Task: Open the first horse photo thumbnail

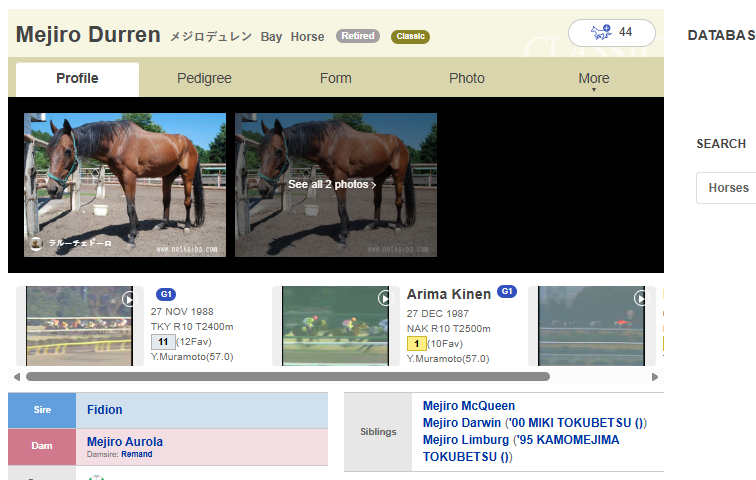Action: [x=125, y=185]
